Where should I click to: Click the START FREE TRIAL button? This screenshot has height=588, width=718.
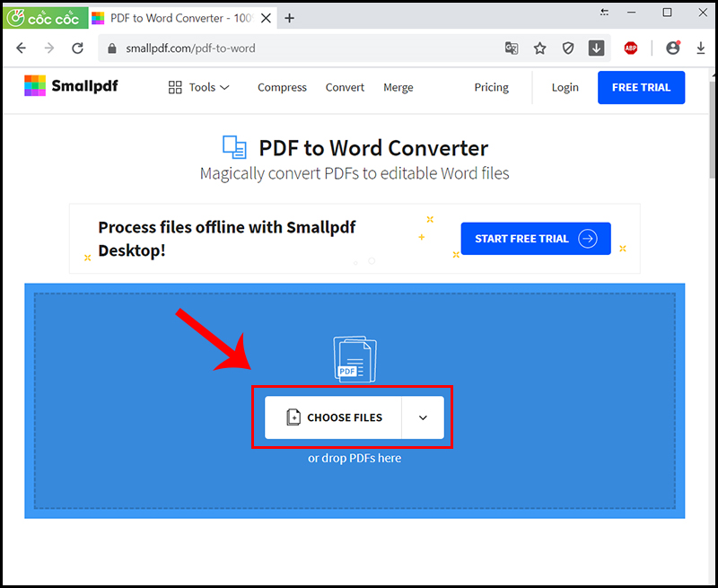tap(535, 238)
